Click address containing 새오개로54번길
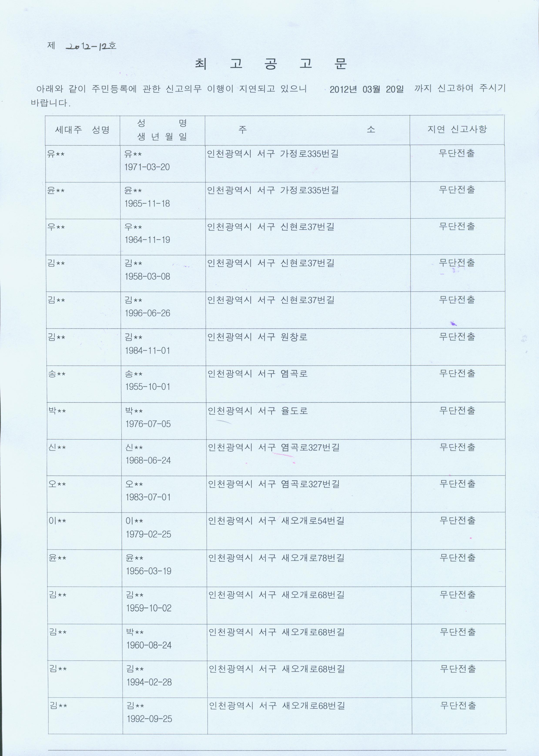Image resolution: width=539 pixels, height=756 pixels. click(276, 521)
